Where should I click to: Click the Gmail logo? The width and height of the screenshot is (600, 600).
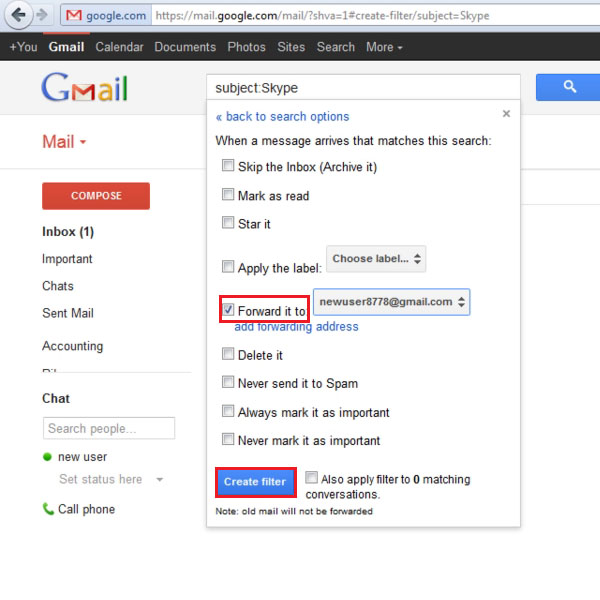pyautogui.click(x=85, y=88)
